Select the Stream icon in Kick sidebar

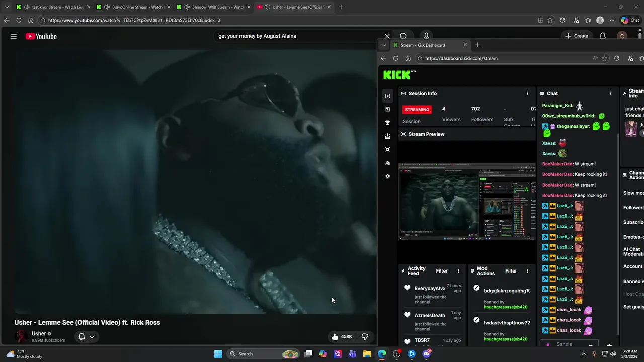tap(387, 96)
